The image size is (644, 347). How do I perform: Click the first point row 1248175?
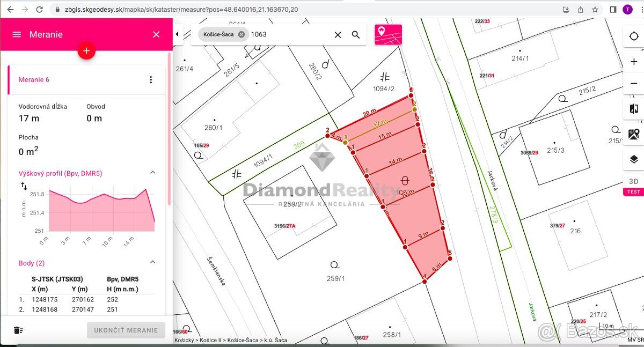pyautogui.click(x=86, y=300)
